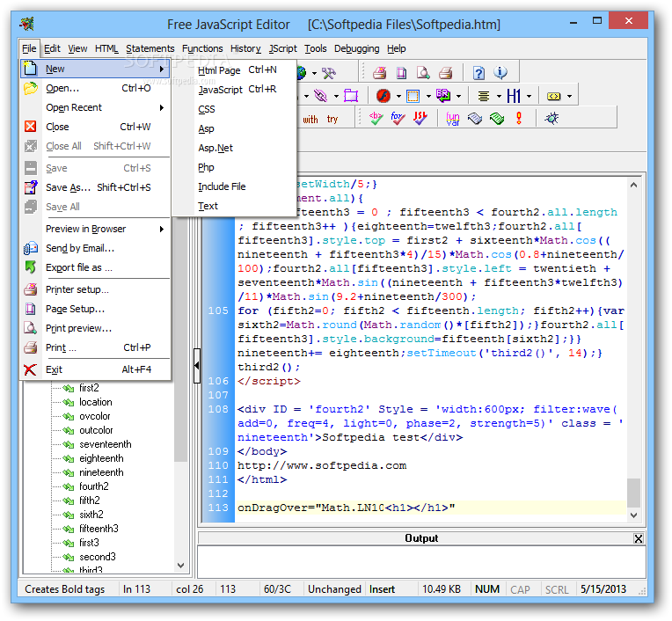Select 'location' item in tree
Viewport: 672px width, 621px height.
click(96, 402)
